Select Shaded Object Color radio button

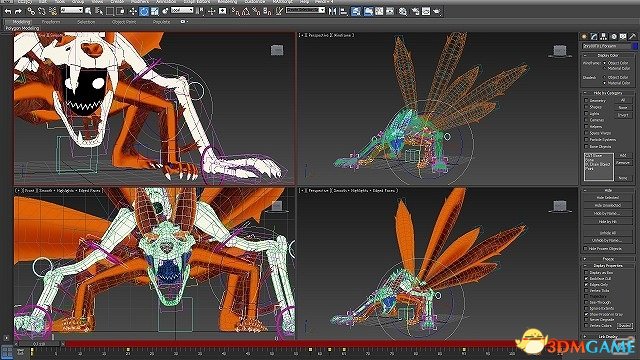[x=604, y=78]
